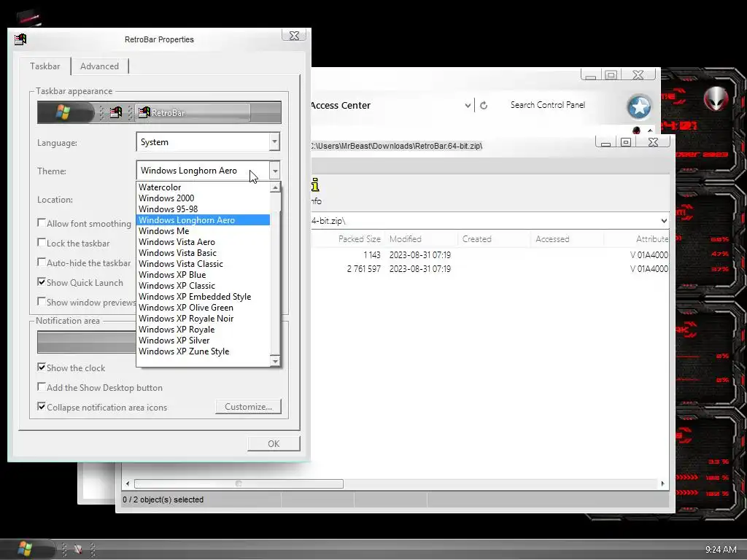This screenshot has height=560, width=747.
Task: Choose Windows 2000 theme
Action: (204, 198)
